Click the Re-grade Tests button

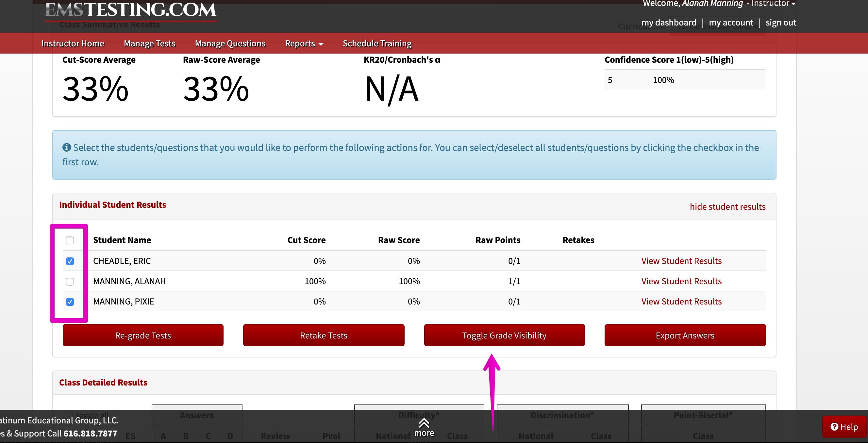[143, 335]
